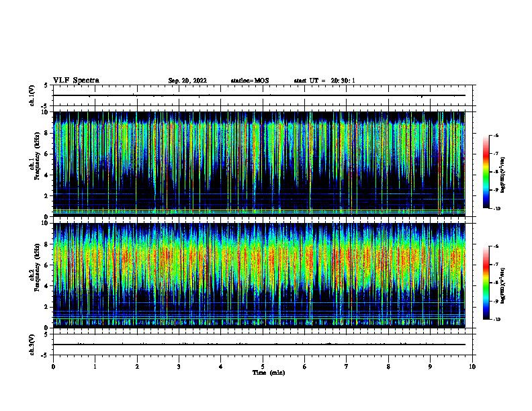Click the log(PSD) label beside ch.1 colorbar
532x411 pixels.
[502, 175]
